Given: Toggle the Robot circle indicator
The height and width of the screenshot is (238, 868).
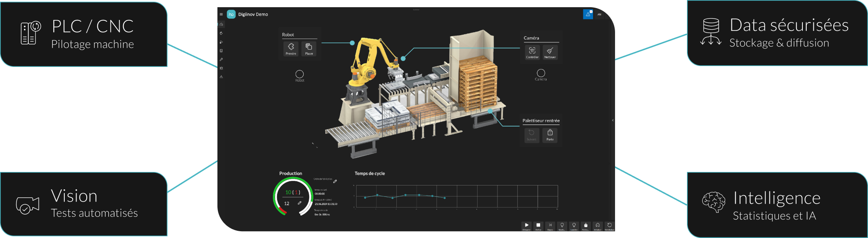Looking at the screenshot, I should [x=299, y=74].
